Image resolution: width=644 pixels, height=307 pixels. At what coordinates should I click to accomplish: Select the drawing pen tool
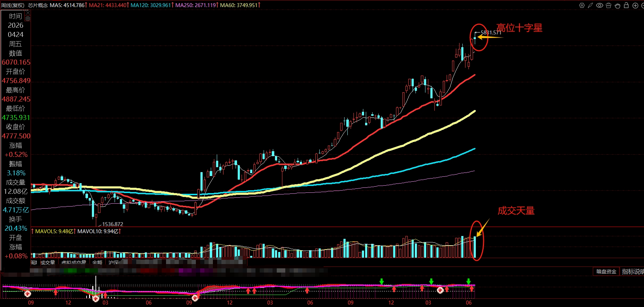point(590,5)
